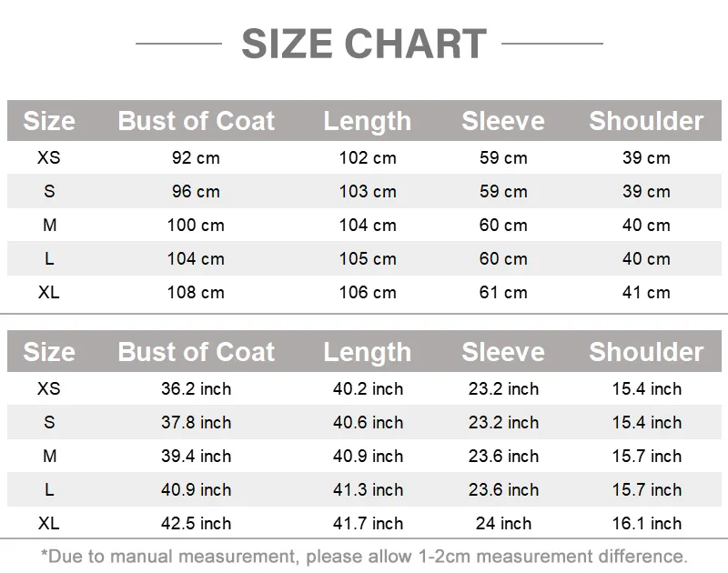Select the 42.5 inch bust measurement
Viewport: 728px width, 573px height.
[x=196, y=524]
